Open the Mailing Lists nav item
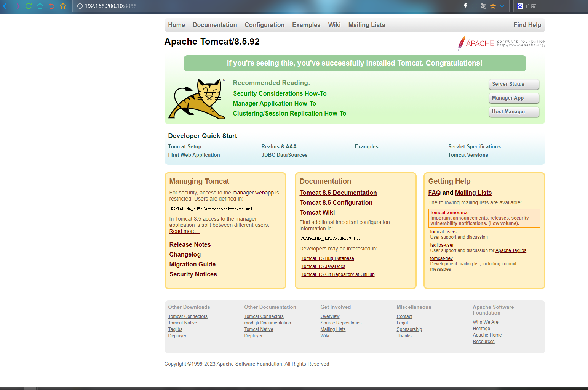This screenshot has width=588, height=390. (367, 25)
